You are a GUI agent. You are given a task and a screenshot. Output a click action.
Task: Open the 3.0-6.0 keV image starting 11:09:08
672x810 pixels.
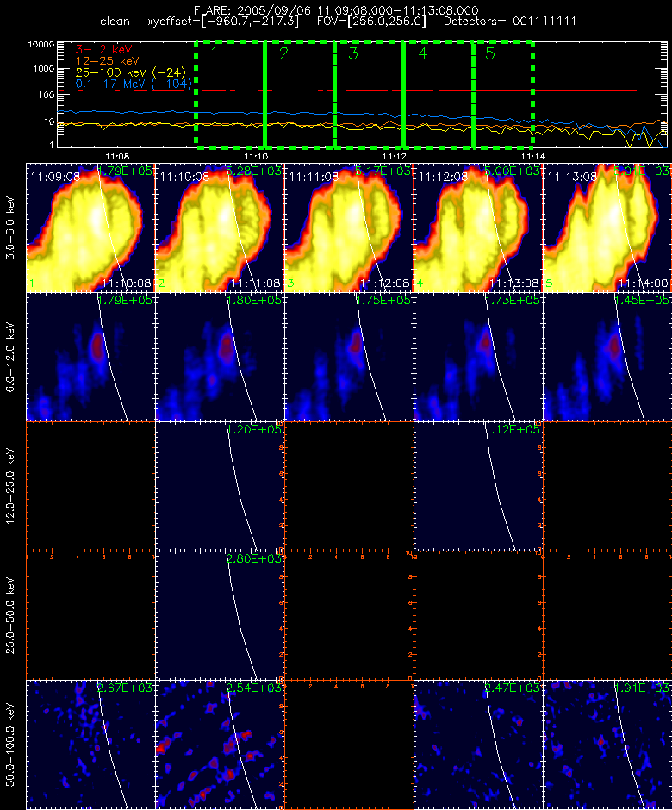(90, 227)
